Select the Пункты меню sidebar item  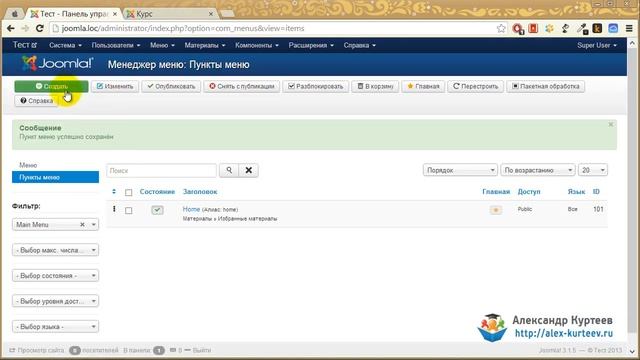pyautogui.click(x=56, y=177)
